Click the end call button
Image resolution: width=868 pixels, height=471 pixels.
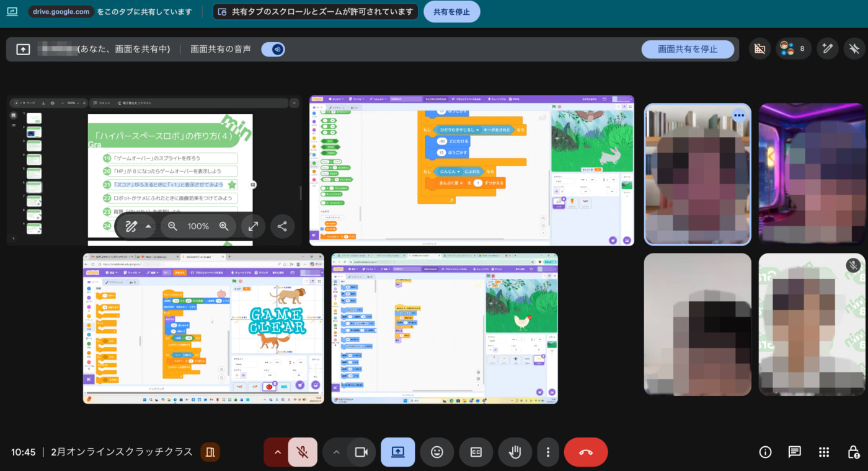tap(585, 452)
